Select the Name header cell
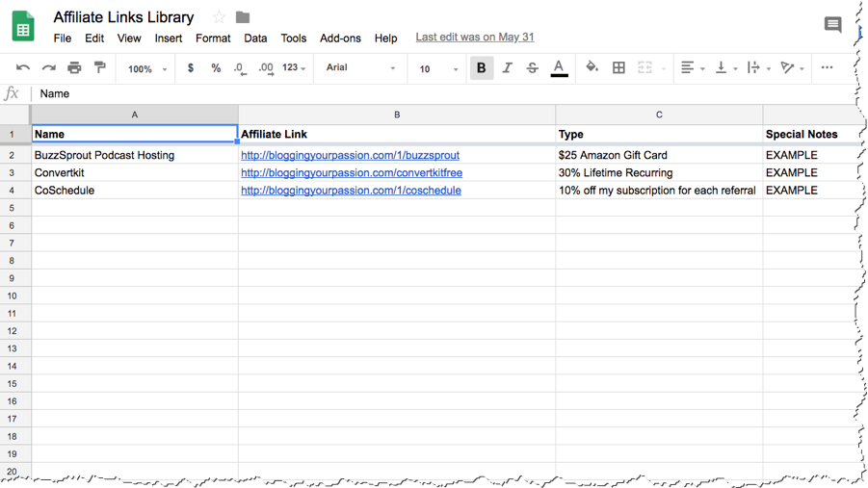 pos(135,134)
